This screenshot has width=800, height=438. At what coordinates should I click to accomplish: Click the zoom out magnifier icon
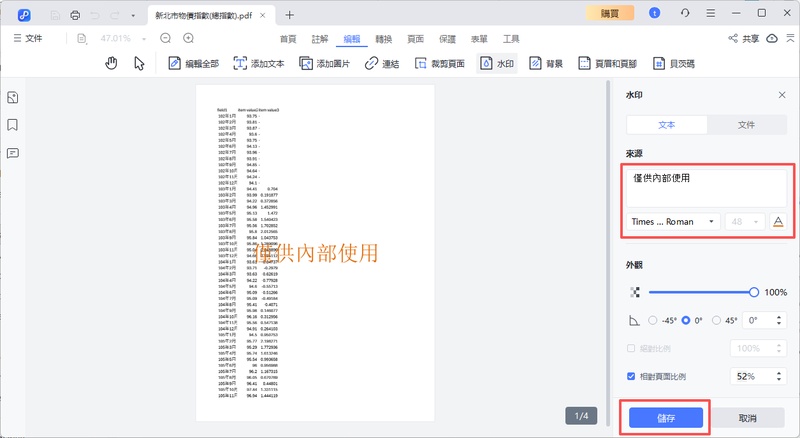(x=165, y=38)
